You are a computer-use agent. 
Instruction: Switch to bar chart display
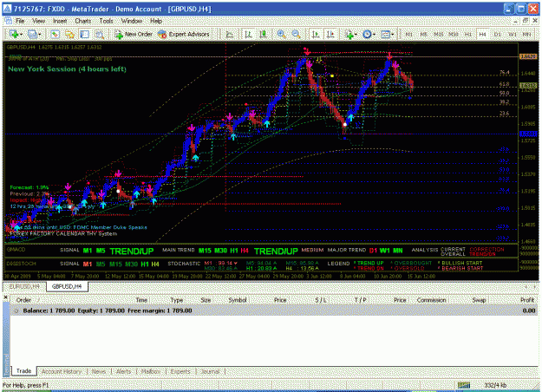[248, 34]
